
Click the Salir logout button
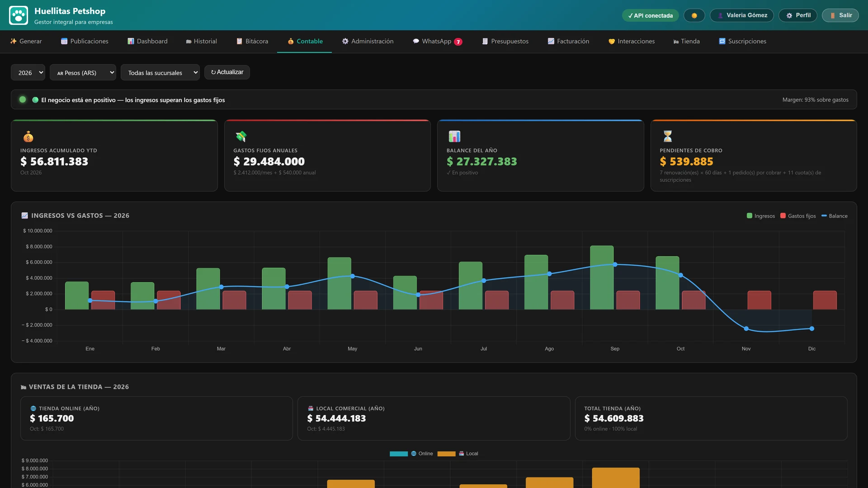840,15
